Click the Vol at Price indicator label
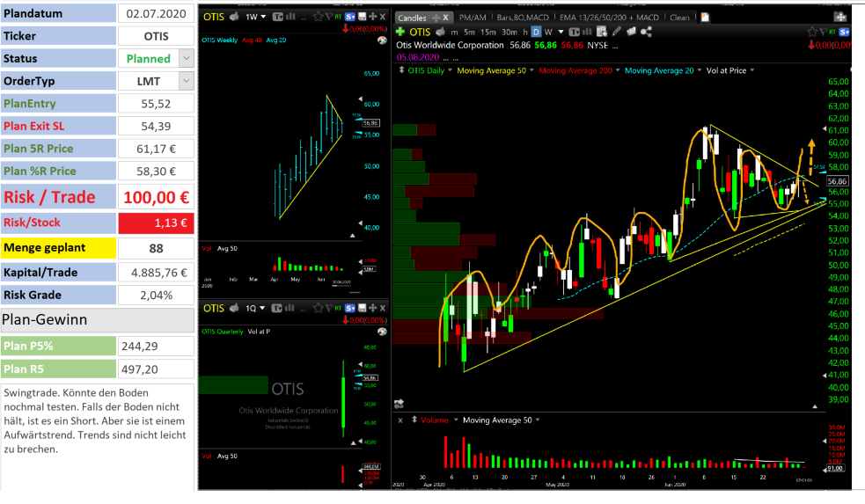The image size is (865, 504). tap(726, 70)
